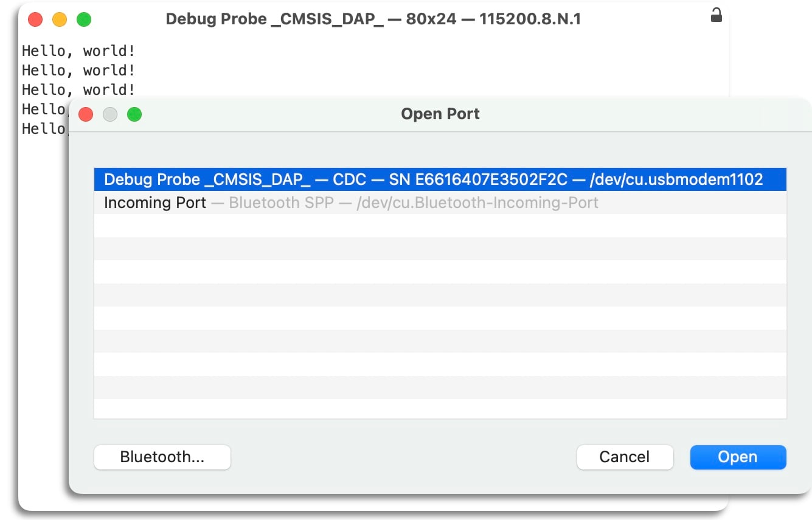This screenshot has height=520, width=812.
Task: Click the grayed minimize button on Open Port dialog
Action: tap(110, 114)
